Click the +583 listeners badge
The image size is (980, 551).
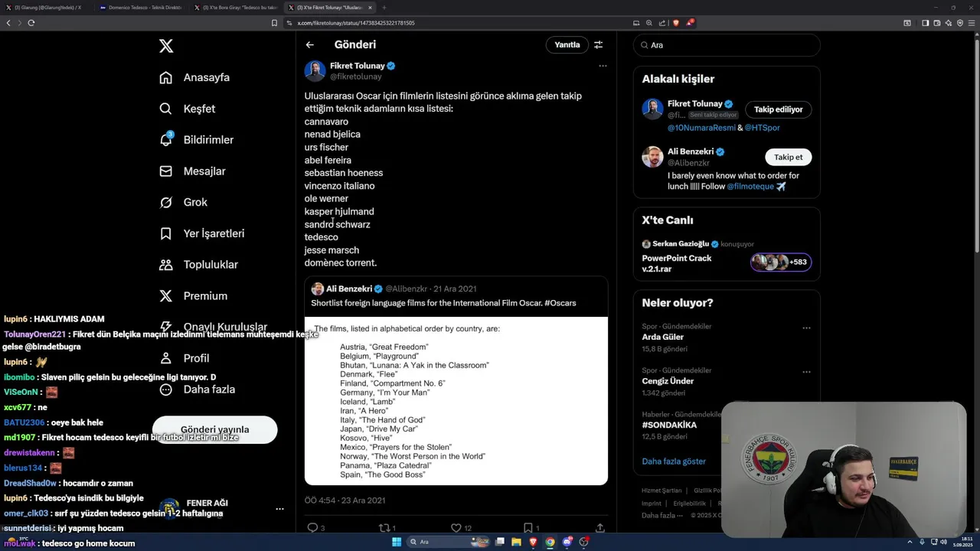tap(781, 262)
